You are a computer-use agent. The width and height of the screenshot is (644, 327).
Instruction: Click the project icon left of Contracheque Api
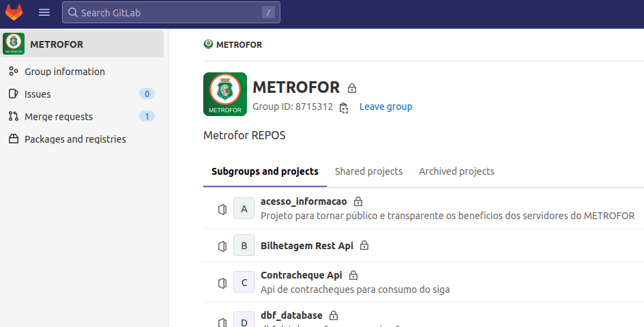(x=222, y=283)
